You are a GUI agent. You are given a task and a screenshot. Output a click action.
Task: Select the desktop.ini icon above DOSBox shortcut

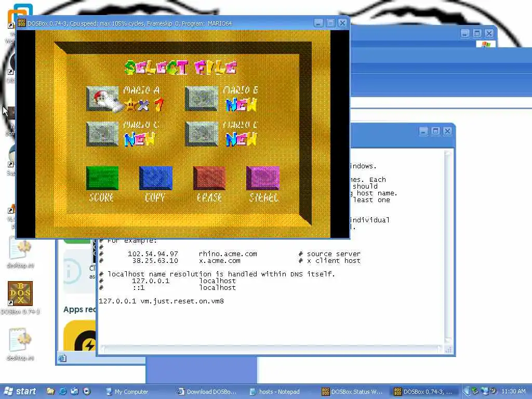(20, 253)
